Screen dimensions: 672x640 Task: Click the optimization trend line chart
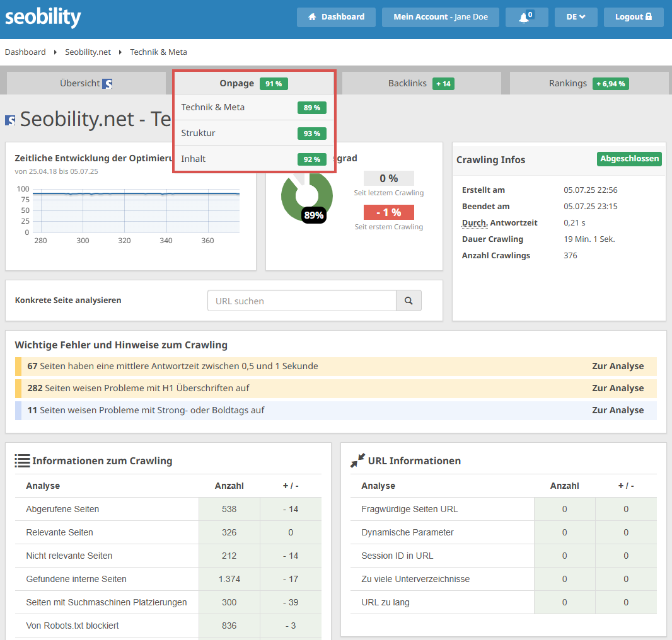coord(136,211)
